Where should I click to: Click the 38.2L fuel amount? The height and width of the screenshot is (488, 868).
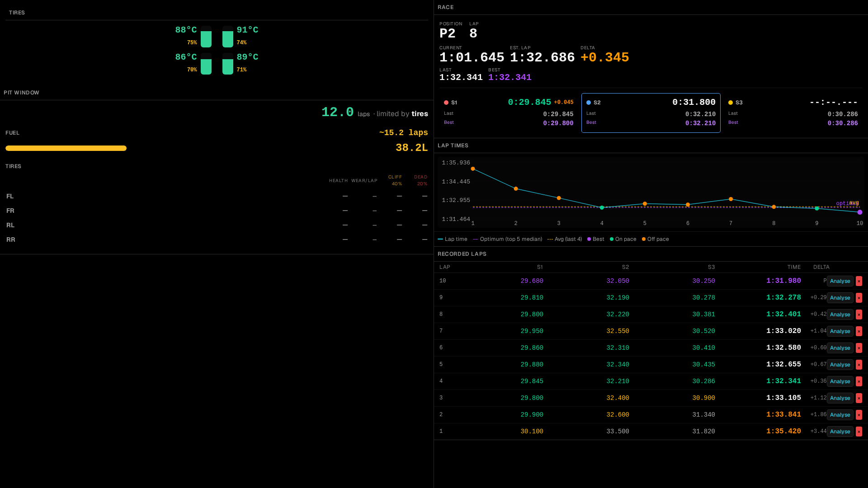412,148
